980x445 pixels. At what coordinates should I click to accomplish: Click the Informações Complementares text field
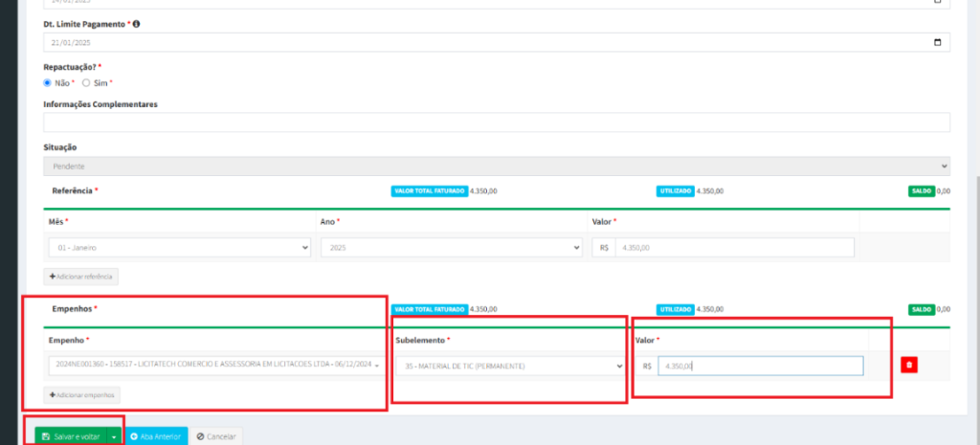(x=496, y=122)
